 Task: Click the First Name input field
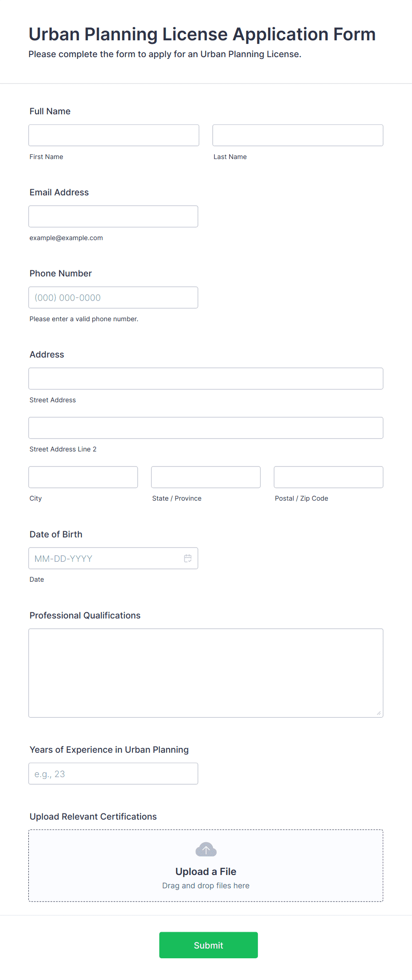point(114,135)
